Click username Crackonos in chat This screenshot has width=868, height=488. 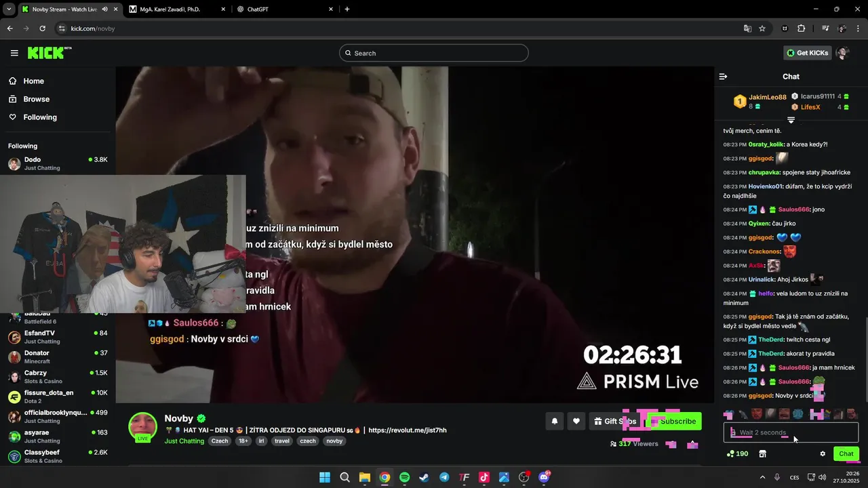point(764,251)
